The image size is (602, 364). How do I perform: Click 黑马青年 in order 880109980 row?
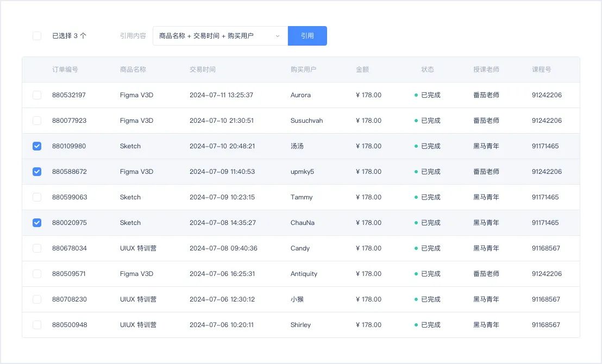[486, 146]
